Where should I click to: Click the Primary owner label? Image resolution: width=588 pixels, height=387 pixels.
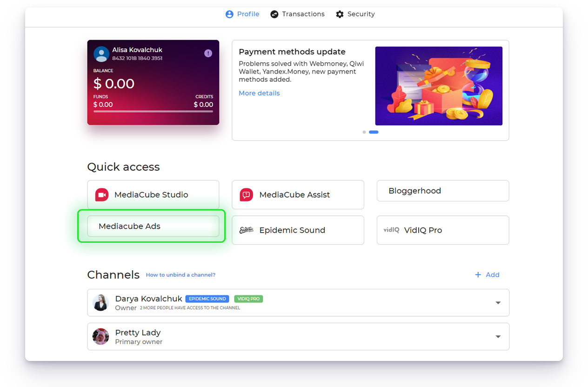[139, 342]
